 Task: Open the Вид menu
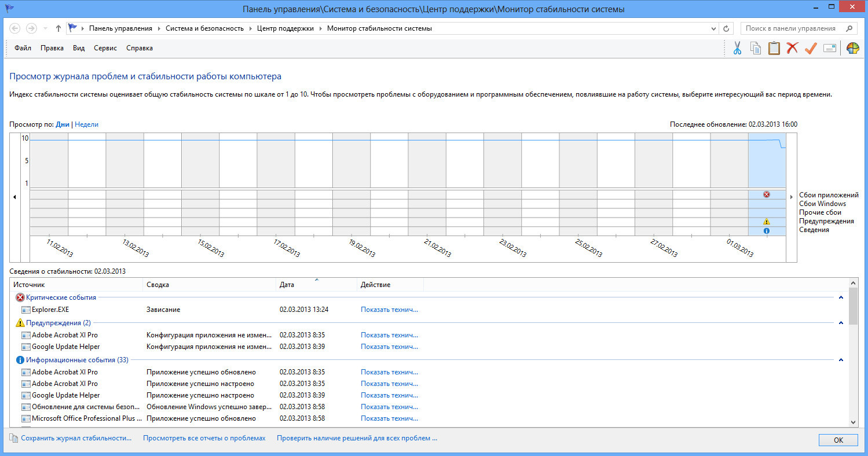(79, 48)
